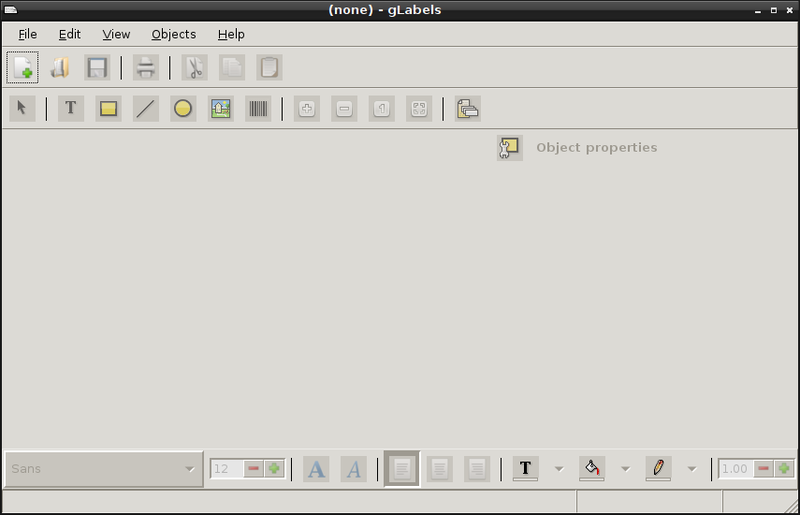Choose the barcode object tool
Image resolution: width=800 pixels, height=515 pixels.
coord(258,108)
